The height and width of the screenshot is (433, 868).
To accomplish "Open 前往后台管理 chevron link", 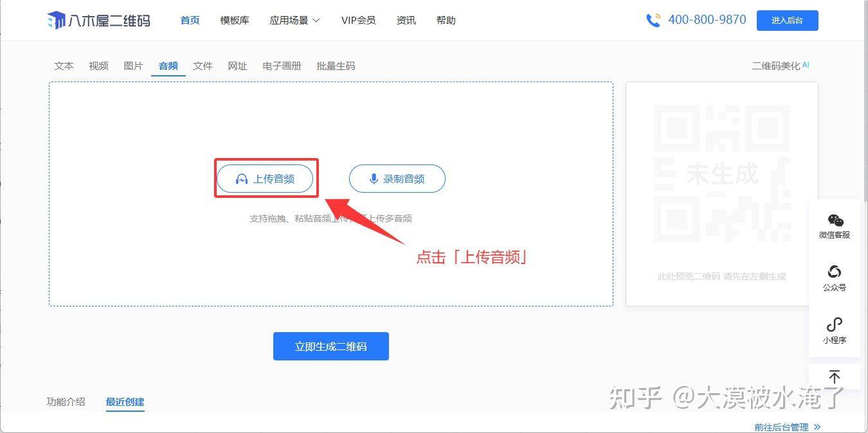I will [788, 427].
